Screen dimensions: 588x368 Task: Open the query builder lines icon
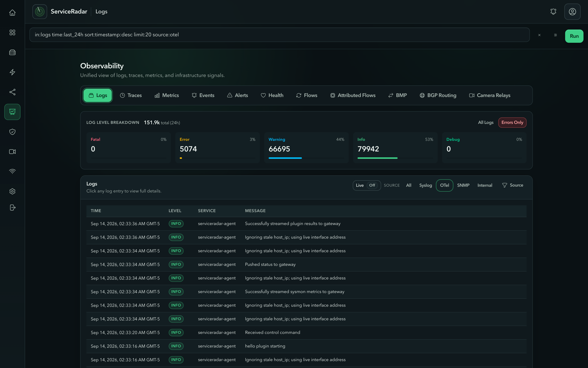(555, 35)
